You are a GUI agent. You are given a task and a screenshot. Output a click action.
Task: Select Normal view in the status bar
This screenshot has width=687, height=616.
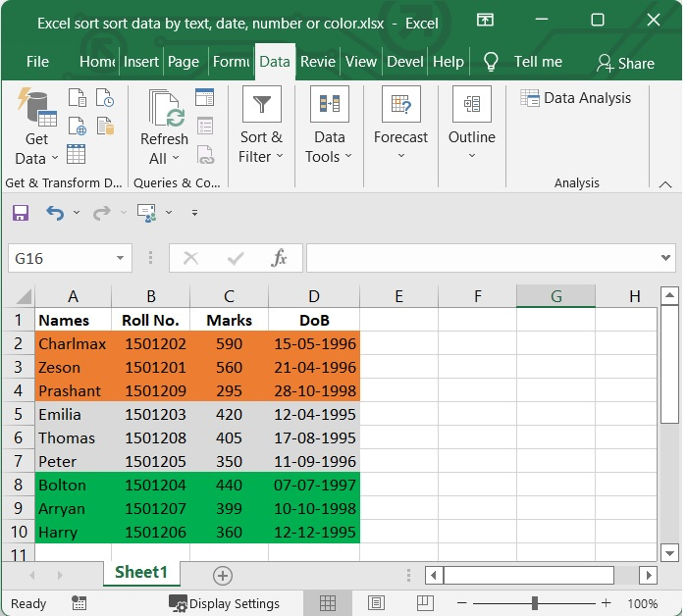click(328, 603)
